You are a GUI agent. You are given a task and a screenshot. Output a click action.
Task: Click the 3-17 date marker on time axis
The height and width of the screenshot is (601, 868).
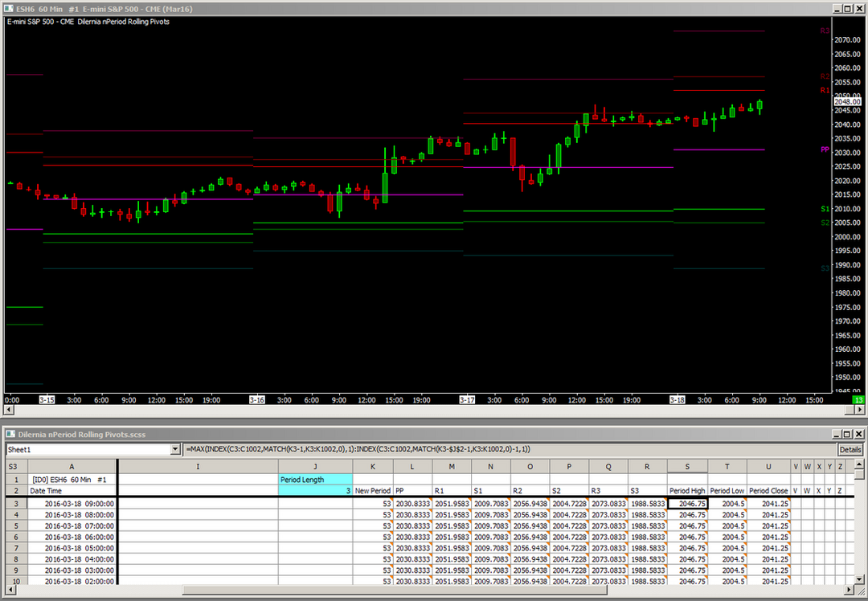click(467, 399)
